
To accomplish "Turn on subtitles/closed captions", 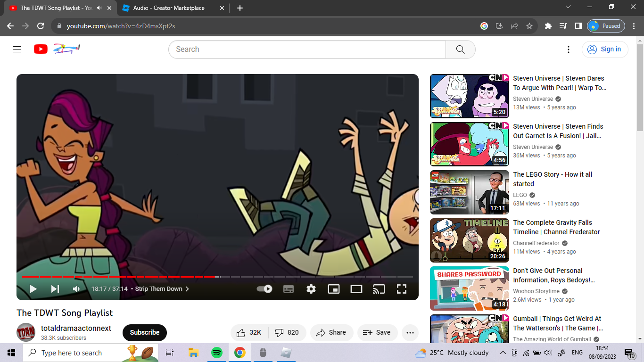I will [x=289, y=289].
